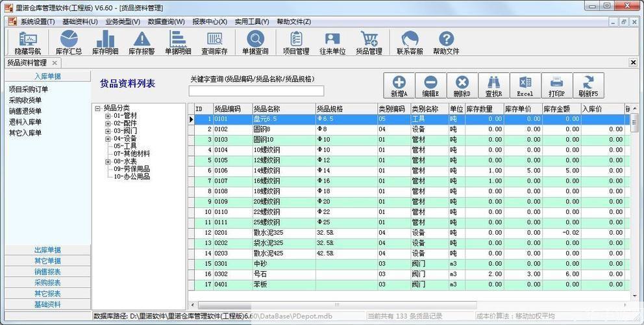Open the 数据查询(W) menu
644x325 pixels.
(166, 22)
